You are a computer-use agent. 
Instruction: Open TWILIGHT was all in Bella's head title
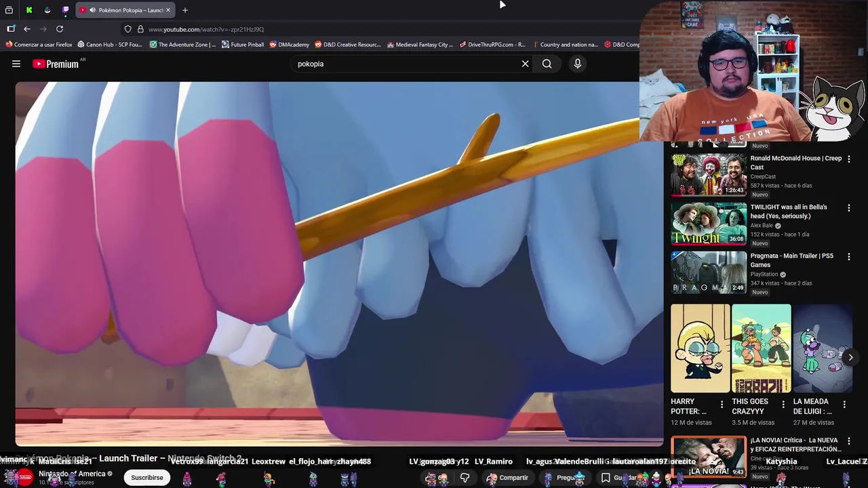[789, 211]
